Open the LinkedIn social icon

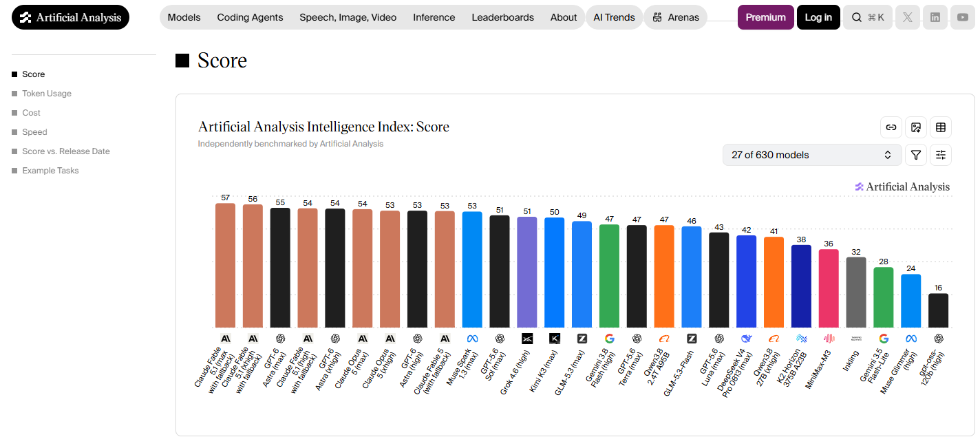click(x=935, y=17)
